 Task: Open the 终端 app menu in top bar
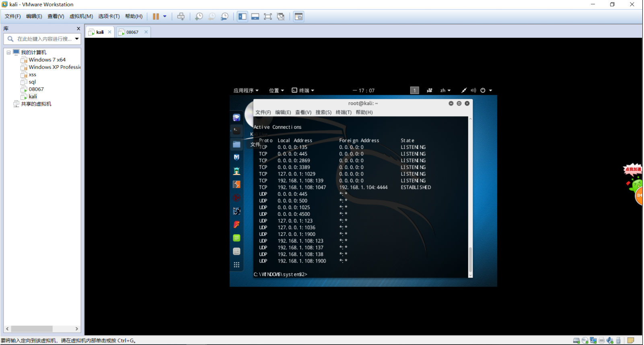(303, 91)
